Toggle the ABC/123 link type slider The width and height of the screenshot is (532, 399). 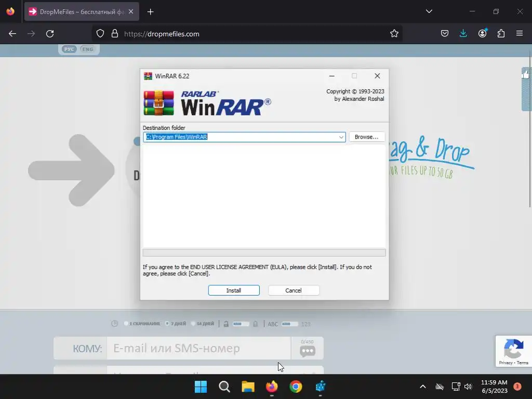pyautogui.click(x=289, y=324)
